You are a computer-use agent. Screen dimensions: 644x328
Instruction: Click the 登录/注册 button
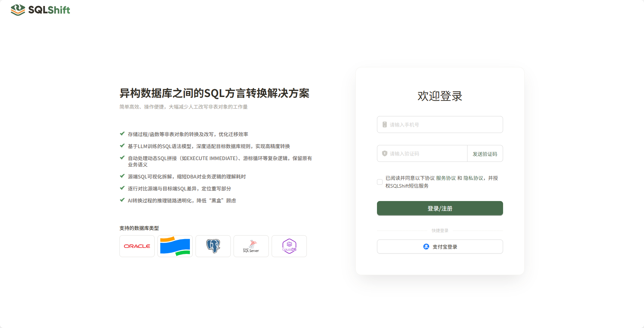pyautogui.click(x=440, y=208)
